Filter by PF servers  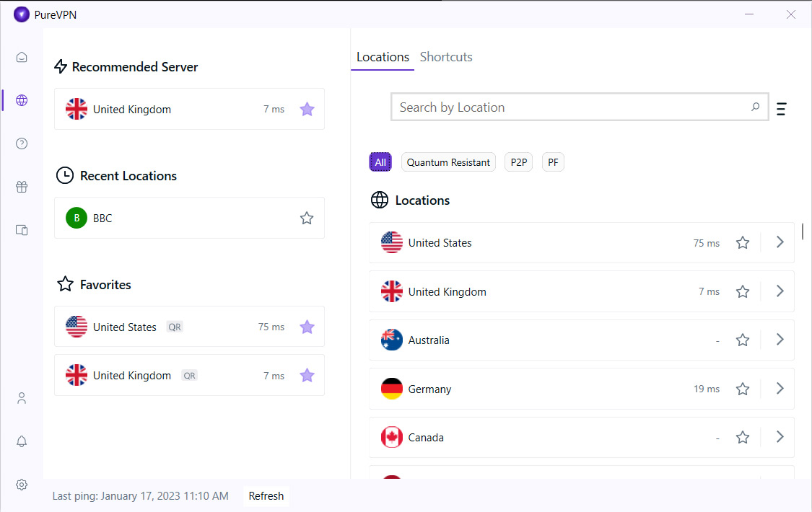point(553,162)
